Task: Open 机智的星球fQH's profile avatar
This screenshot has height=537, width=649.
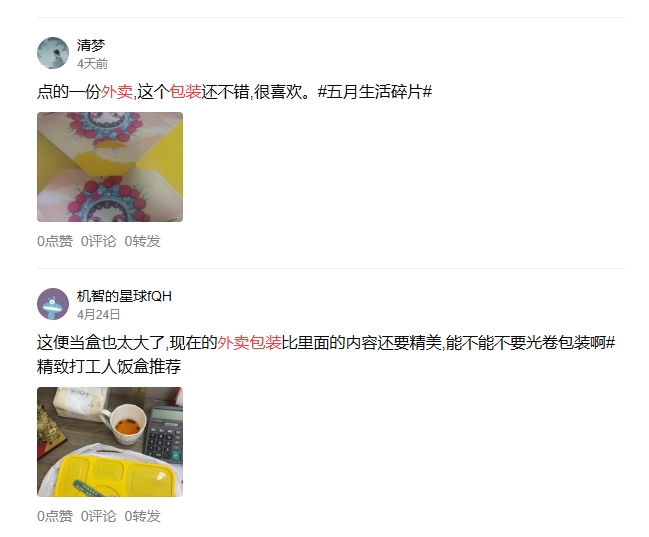Action: click(x=53, y=304)
